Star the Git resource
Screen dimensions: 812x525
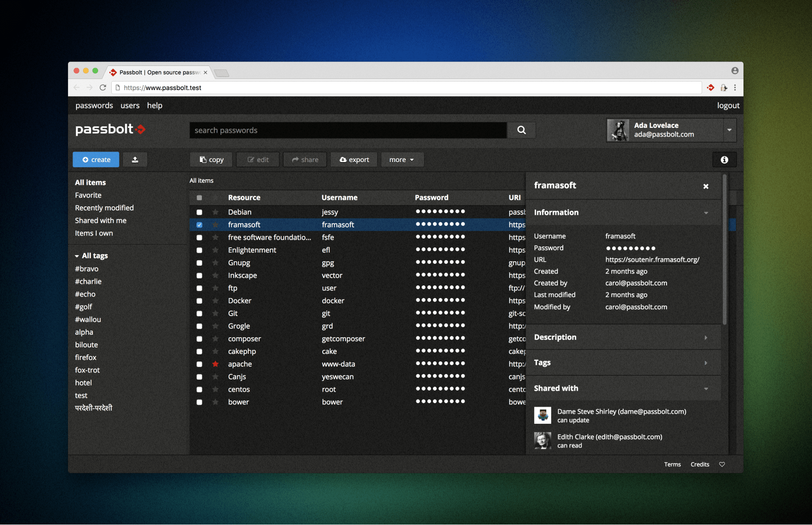point(215,313)
